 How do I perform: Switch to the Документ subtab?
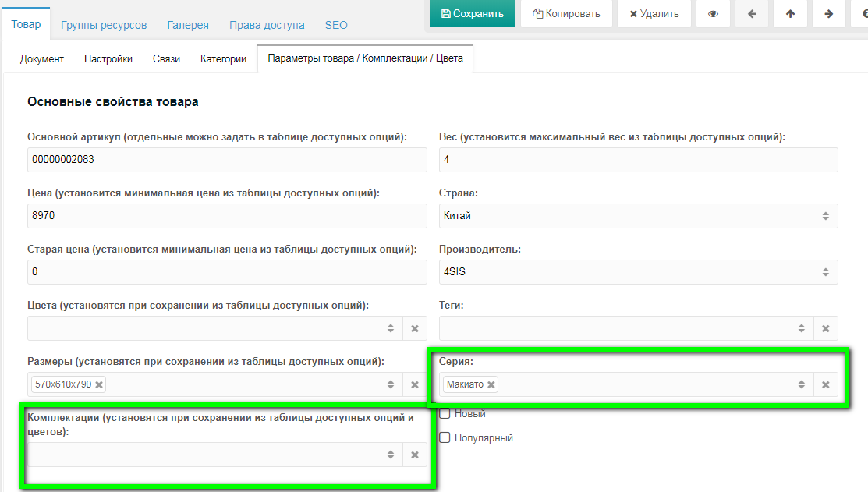point(42,58)
